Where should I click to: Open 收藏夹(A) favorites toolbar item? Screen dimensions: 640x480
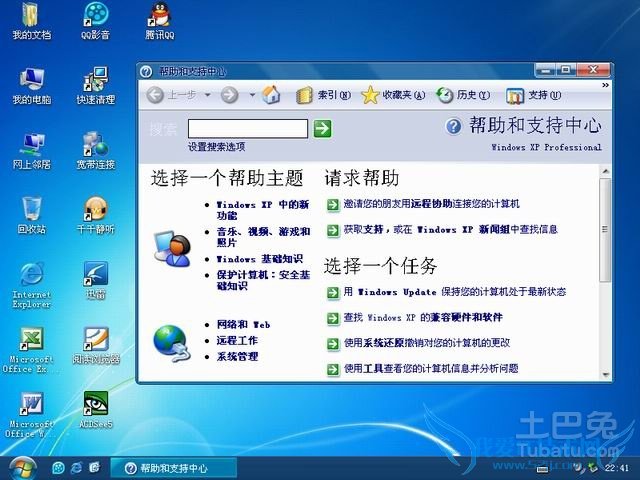tap(393, 95)
